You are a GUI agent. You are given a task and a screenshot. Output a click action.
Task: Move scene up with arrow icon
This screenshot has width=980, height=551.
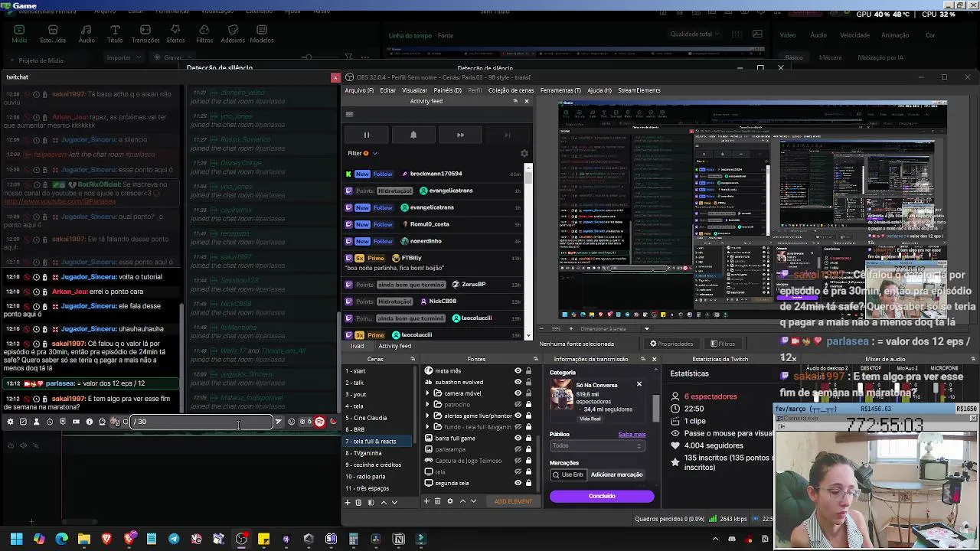(x=384, y=502)
